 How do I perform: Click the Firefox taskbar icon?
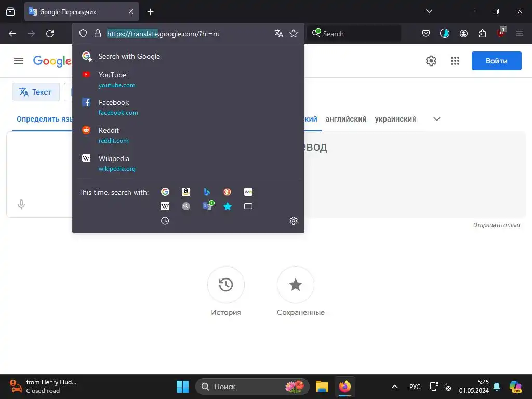tap(345, 387)
